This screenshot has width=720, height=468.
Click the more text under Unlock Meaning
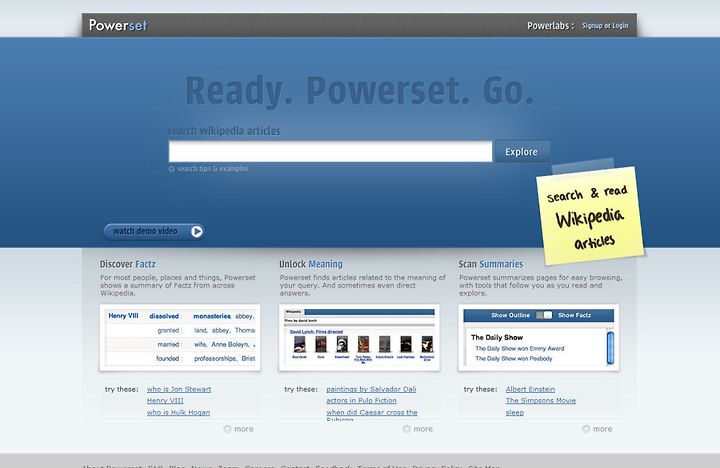coord(423,429)
